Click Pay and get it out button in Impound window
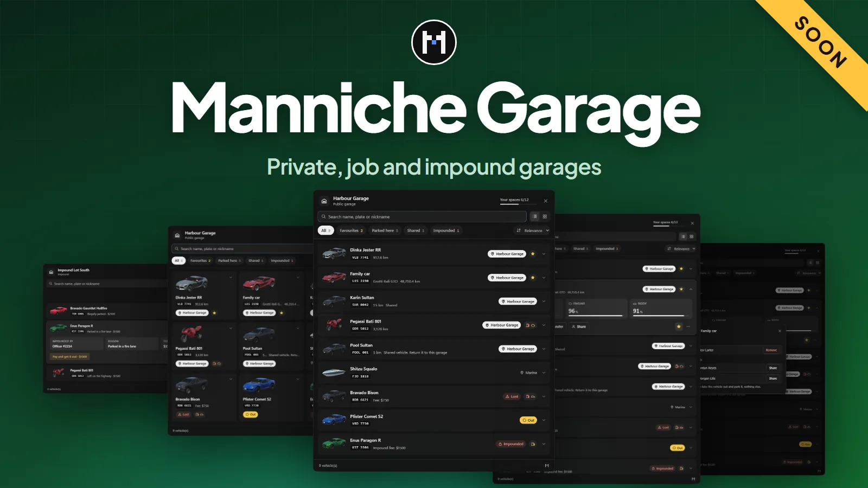This screenshot has width=868, height=488. [x=70, y=357]
